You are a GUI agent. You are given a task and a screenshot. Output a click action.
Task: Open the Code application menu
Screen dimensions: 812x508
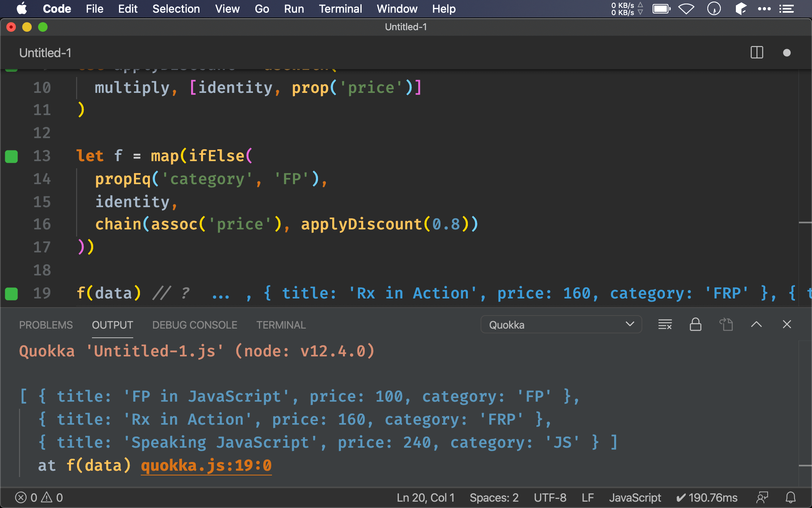point(57,9)
